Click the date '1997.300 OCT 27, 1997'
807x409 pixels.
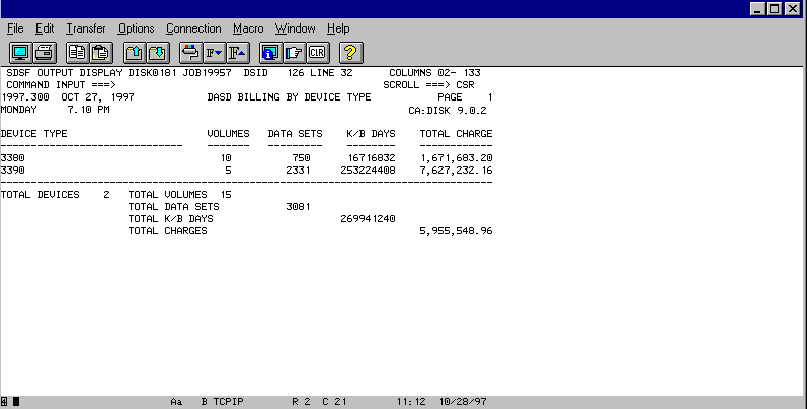68,97
